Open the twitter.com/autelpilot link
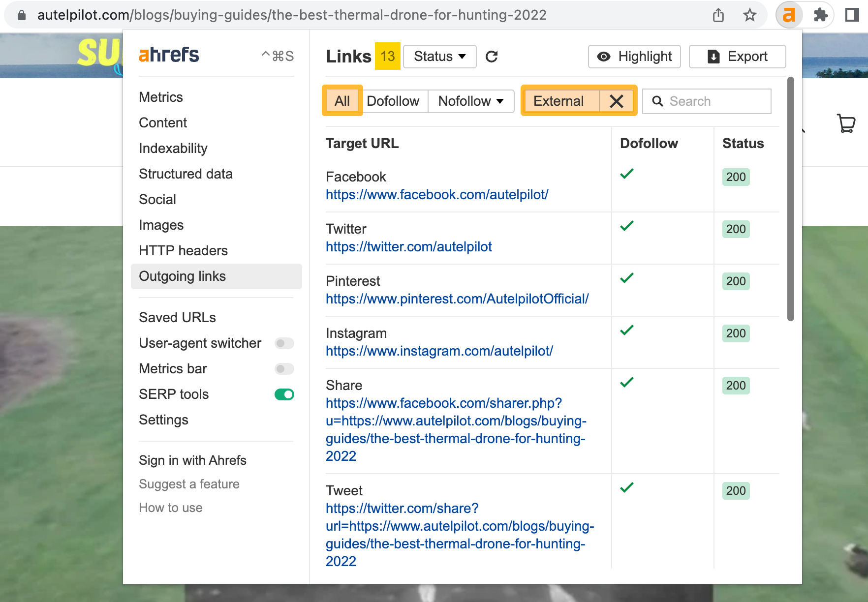Image resolution: width=868 pixels, height=602 pixels. pyautogui.click(x=408, y=247)
